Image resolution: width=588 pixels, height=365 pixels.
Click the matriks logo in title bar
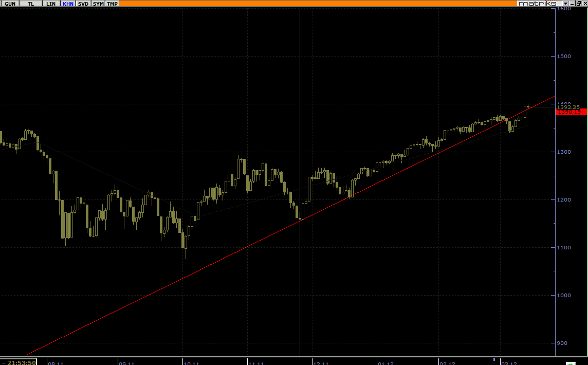[x=537, y=4]
